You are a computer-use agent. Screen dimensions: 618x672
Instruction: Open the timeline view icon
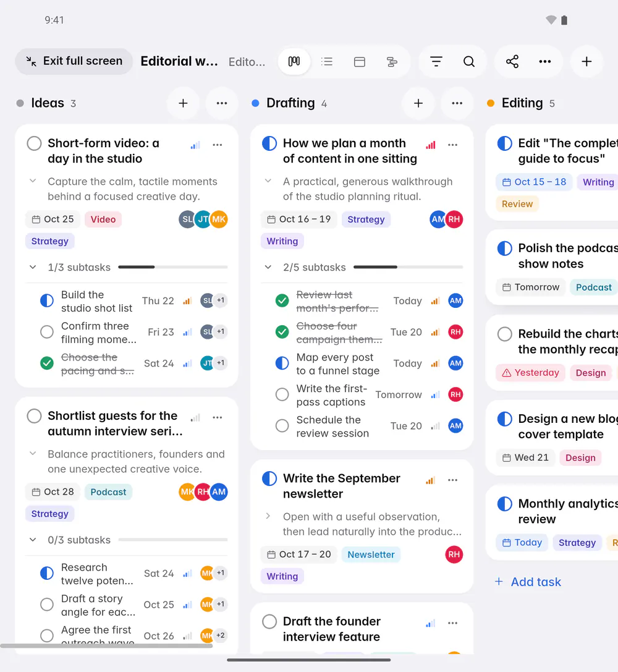pyautogui.click(x=392, y=62)
